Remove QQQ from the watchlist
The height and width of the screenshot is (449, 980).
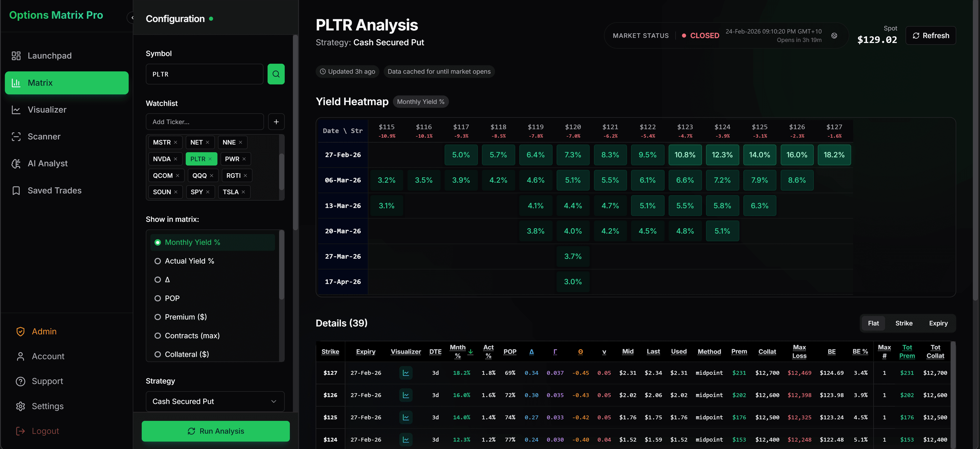(x=212, y=176)
